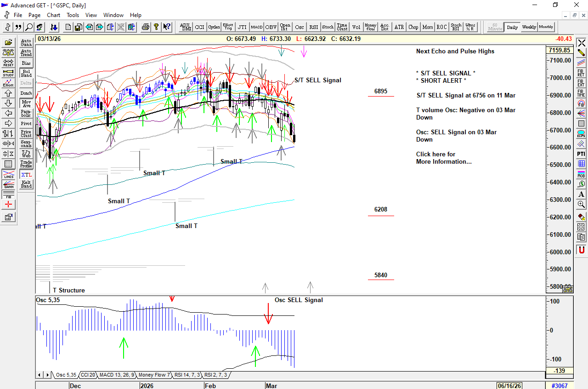Switch to the MACD 13, 26, 9 tab
Viewport: 588px width, 389px height.
click(x=117, y=375)
